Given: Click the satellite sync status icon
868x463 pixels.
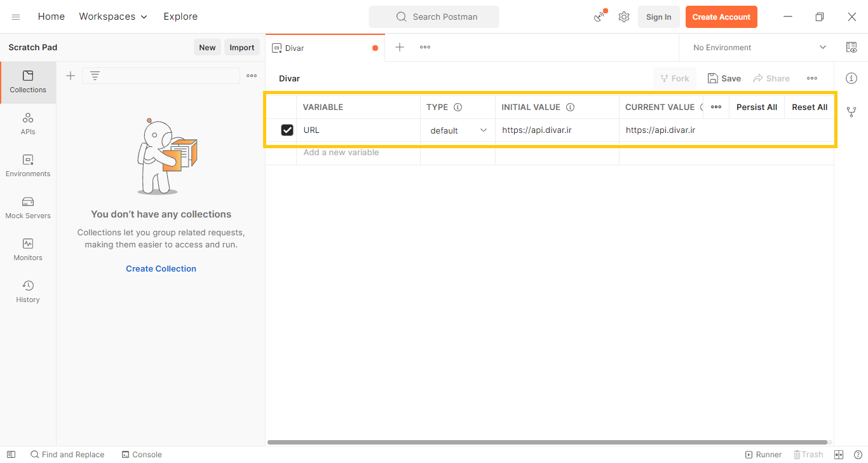Looking at the screenshot, I should [x=599, y=17].
